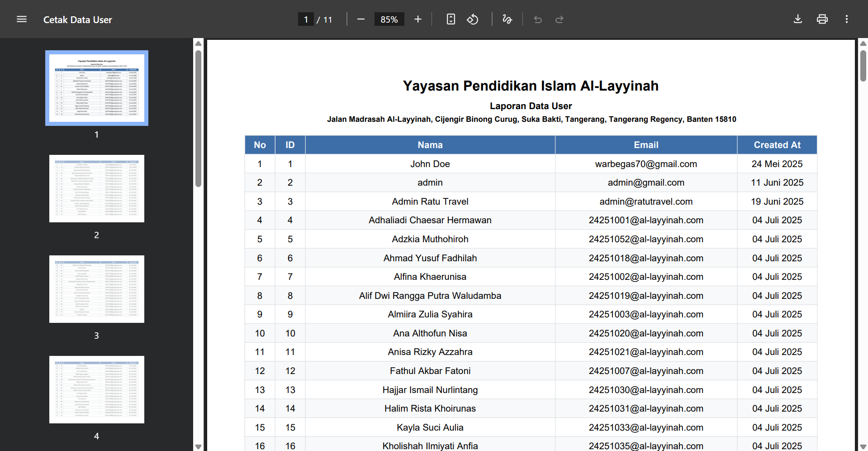The width and height of the screenshot is (868, 451).
Task: Rotate the document counterclockwise
Action: (473, 19)
